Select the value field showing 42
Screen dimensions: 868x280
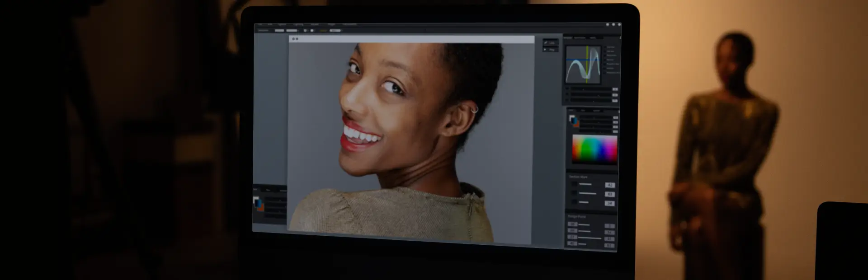pyautogui.click(x=609, y=185)
